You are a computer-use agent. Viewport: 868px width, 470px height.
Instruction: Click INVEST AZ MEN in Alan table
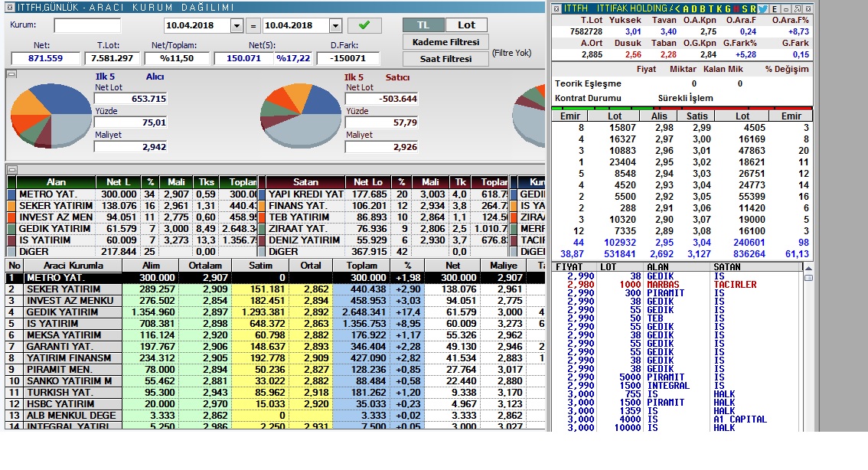click(x=56, y=217)
